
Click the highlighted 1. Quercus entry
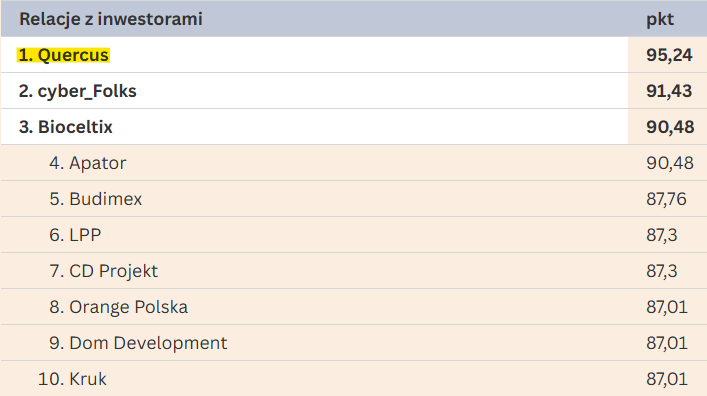[x=63, y=55]
